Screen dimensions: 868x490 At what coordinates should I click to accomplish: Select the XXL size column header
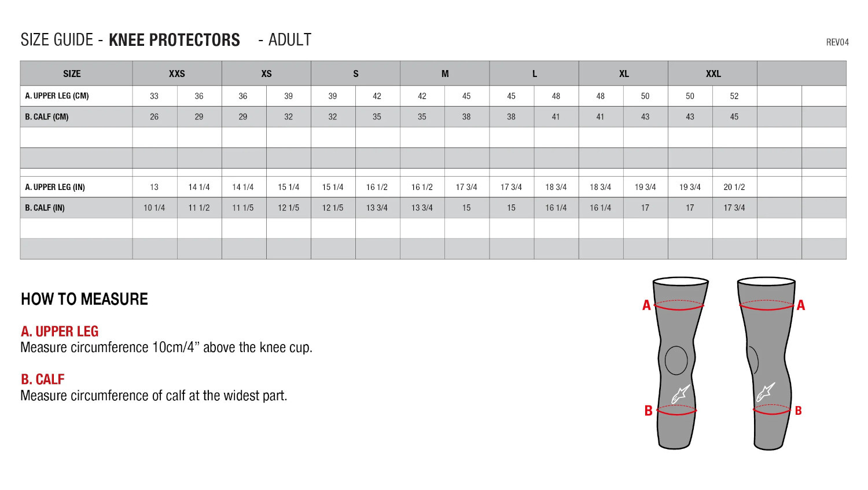[x=713, y=74]
